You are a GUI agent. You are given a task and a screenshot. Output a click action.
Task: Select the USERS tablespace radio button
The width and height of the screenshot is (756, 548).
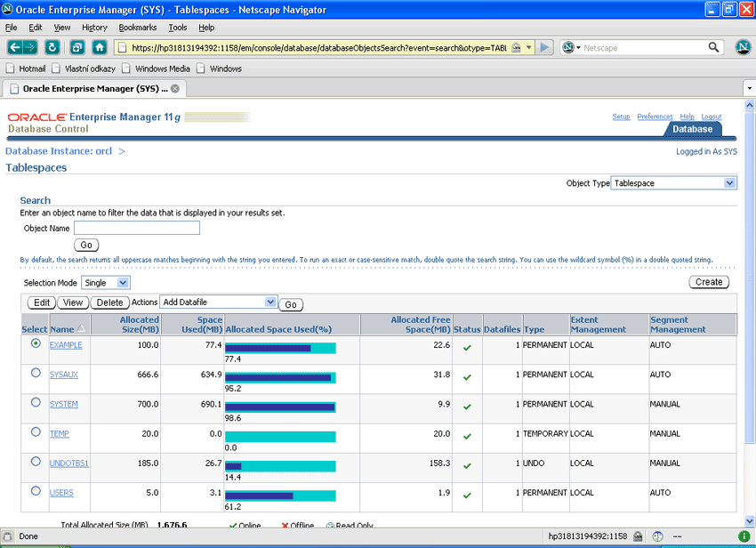(36, 490)
